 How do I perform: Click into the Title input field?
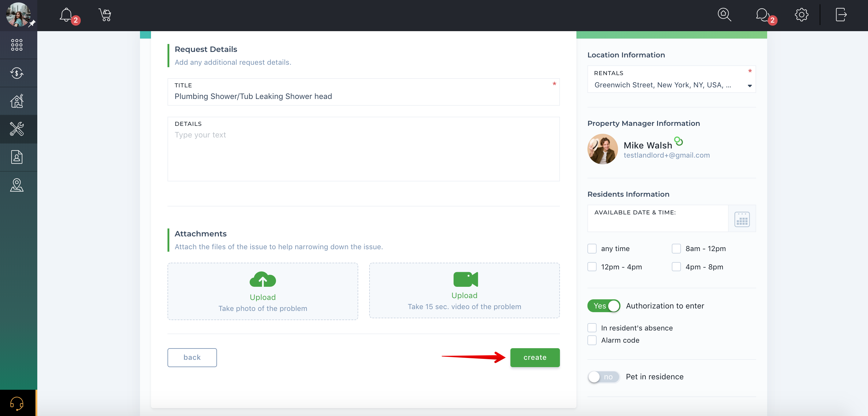coord(363,92)
